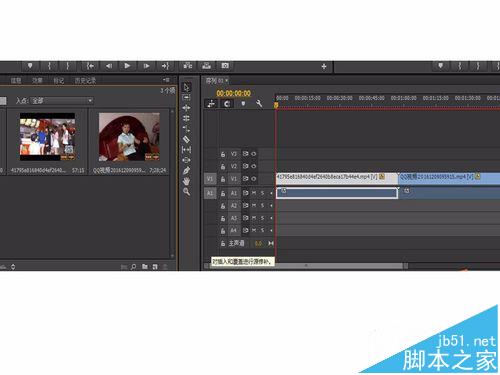Toggle lock on track A1

[223, 193]
